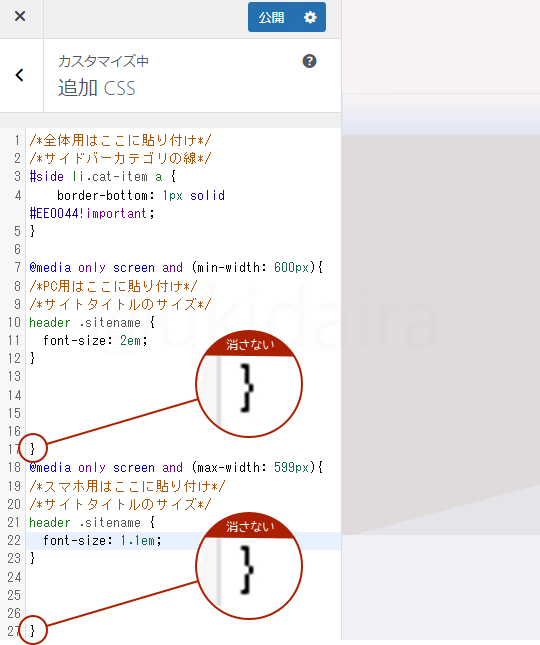Screen dimensions: 540x645
Task: Click the closing brace on line 27
Action: (32, 631)
